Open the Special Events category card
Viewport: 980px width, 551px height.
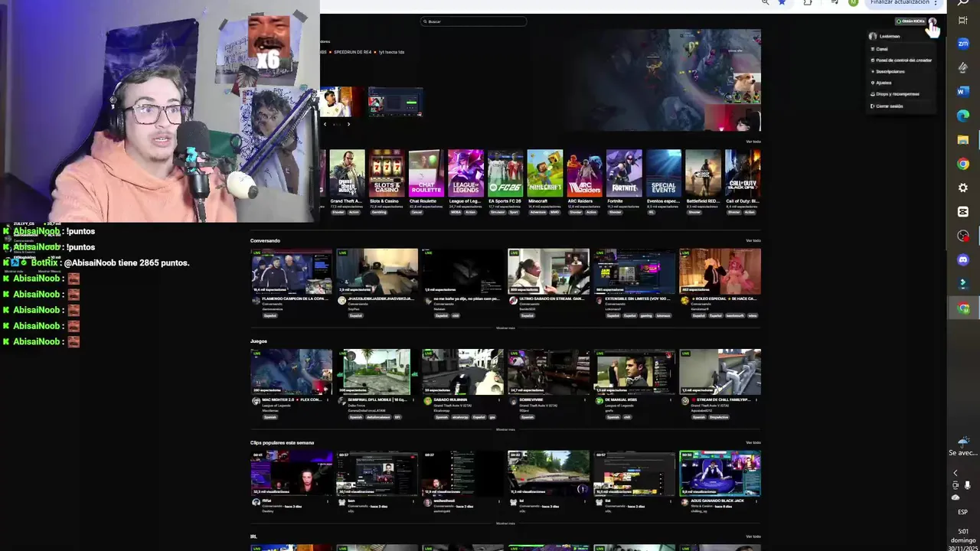click(664, 174)
